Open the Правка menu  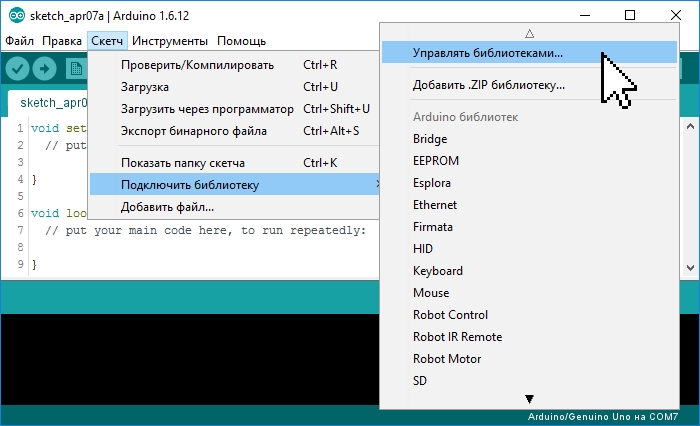click(62, 41)
